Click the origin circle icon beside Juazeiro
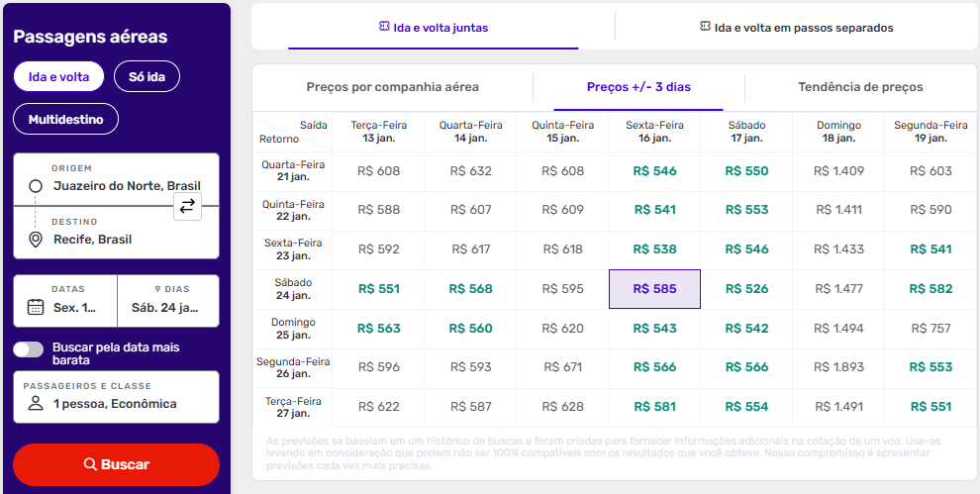The width and height of the screenshot is (980, 494). pos(36,186)
